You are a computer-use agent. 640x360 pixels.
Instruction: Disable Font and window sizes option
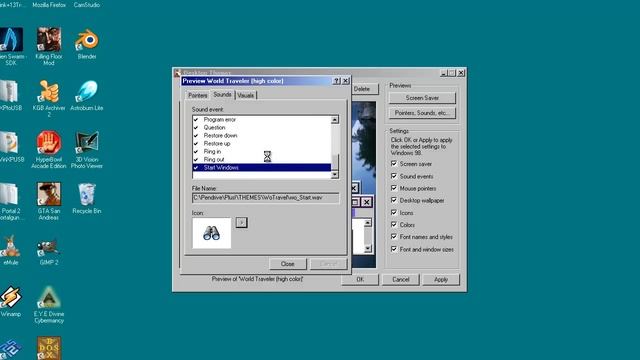tap(394, 249)
